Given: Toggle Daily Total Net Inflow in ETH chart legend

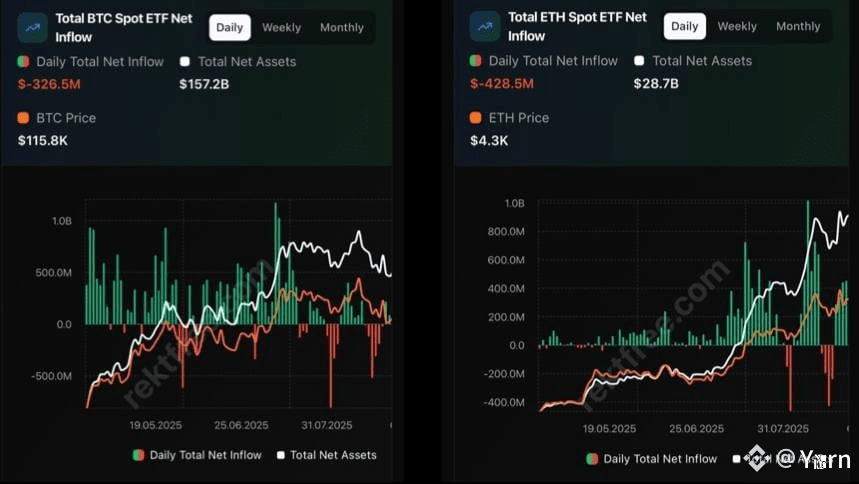Looking at the screenshot, I should [x=652, y=459].
